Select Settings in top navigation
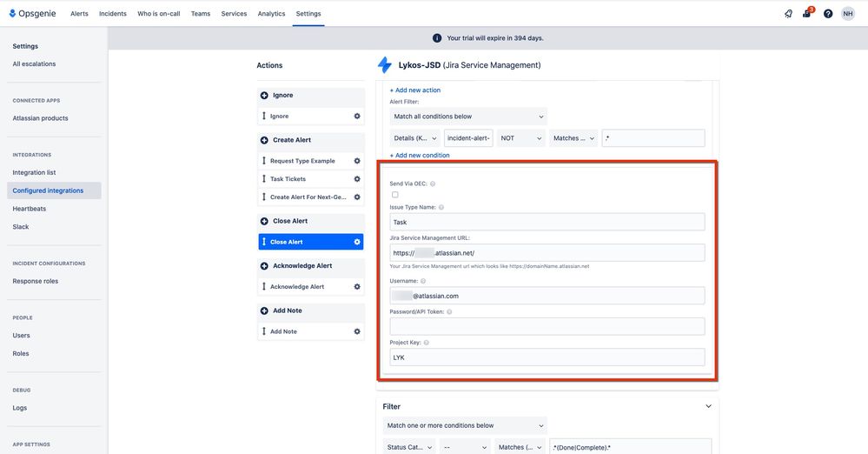This screenshot has height=454, width=868. (x=308, y=14)
